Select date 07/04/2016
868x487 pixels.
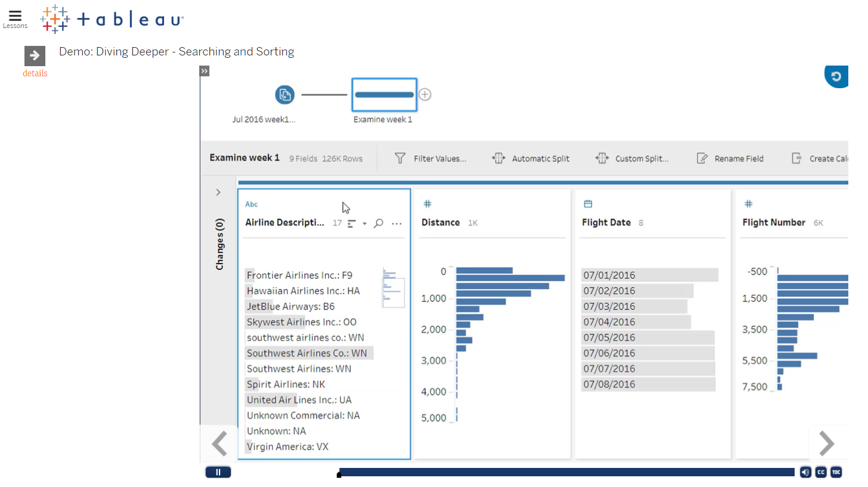click(636, 322)
